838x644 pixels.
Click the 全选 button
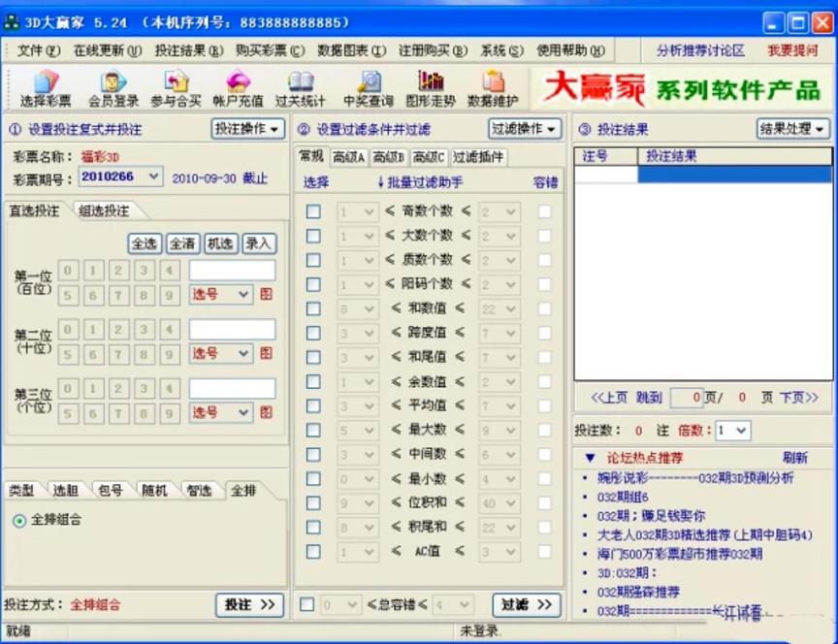pyautogui.click(x=145, y=243)
